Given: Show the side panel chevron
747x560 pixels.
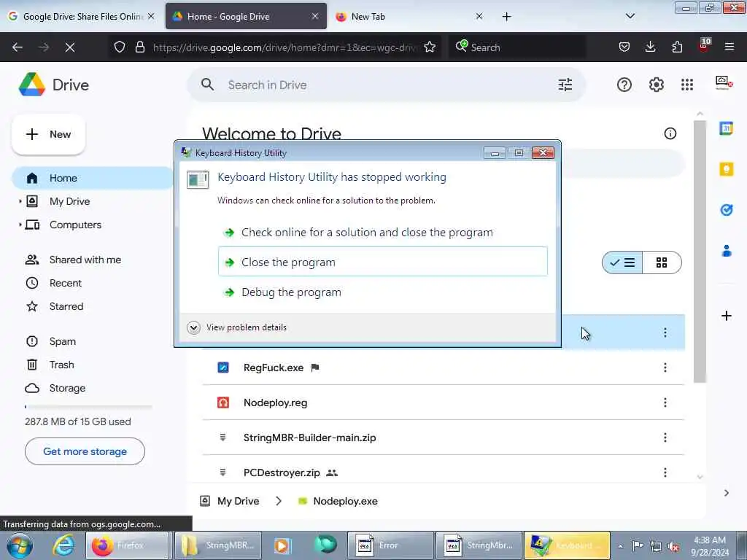Looking at the screenshot, I should (726, 493).
